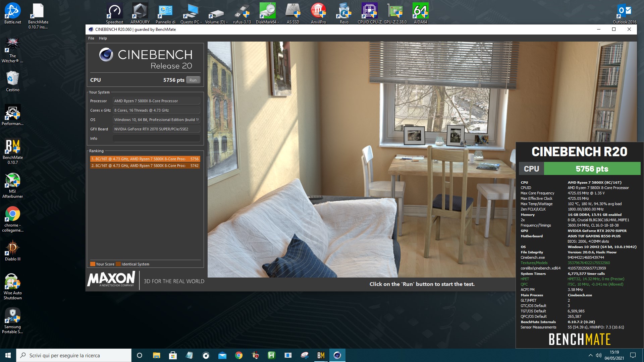Image resolution: width=644 pixels, height=362 pixels.
Task: Open the Questo PC shortcut
Action: tap(191, 13)
